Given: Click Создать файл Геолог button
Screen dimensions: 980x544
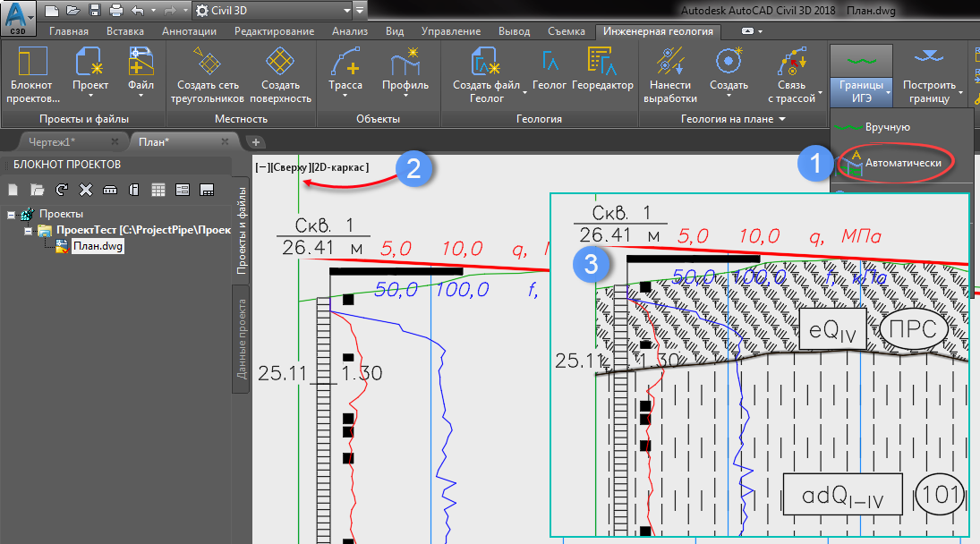Looking at the screenshot, I should tap(486, 74).
